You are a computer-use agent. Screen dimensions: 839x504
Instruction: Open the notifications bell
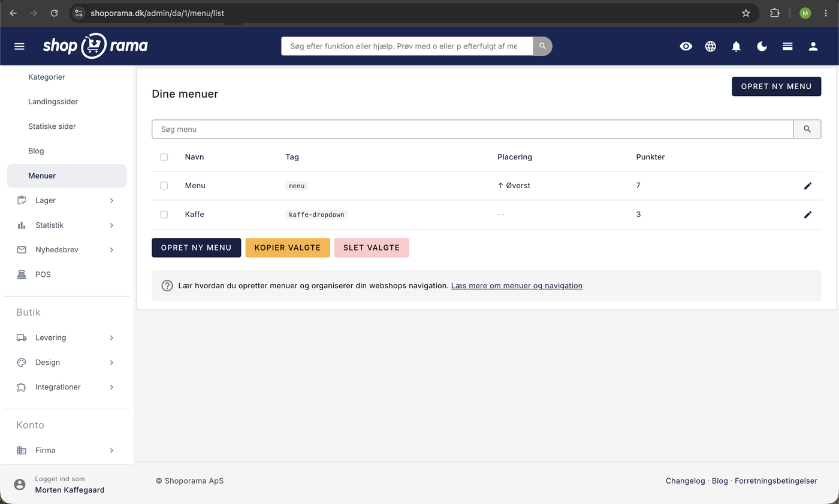click(737, 46)
